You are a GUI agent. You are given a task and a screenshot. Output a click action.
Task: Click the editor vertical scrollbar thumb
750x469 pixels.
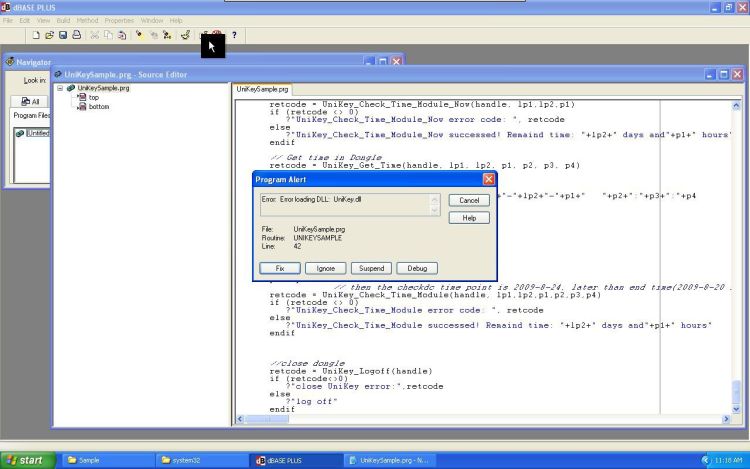pos(736,392)
